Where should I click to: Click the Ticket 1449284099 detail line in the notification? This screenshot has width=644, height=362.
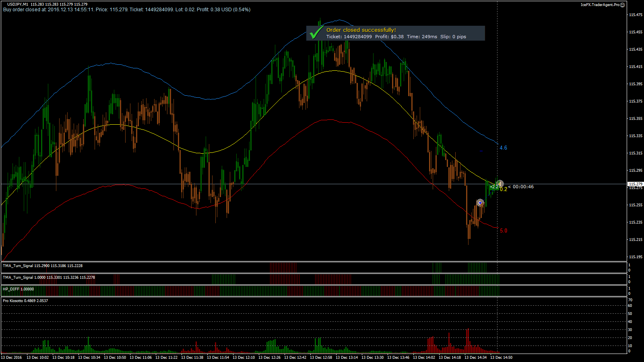coord(396,37)
